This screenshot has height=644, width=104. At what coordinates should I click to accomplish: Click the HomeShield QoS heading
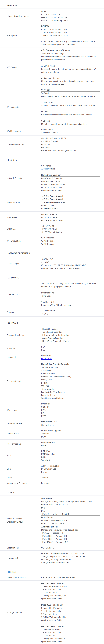[49, 422]
